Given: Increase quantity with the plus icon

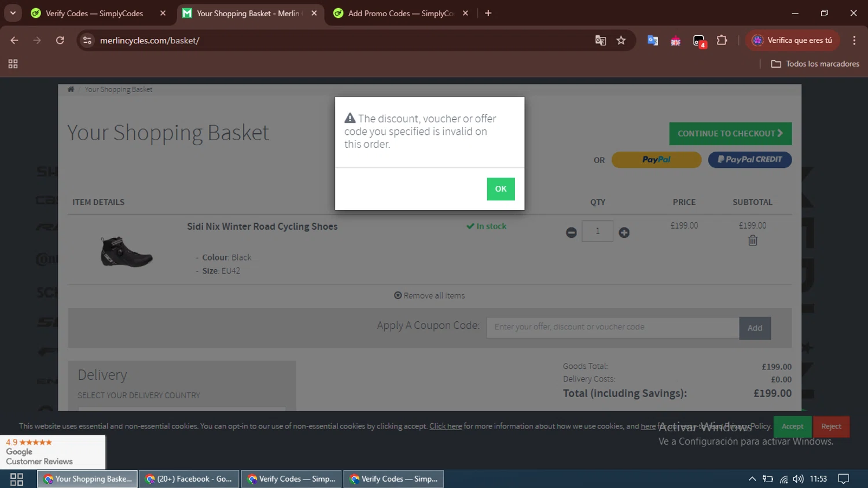Looking at the screenshot, I should point(624,233).
